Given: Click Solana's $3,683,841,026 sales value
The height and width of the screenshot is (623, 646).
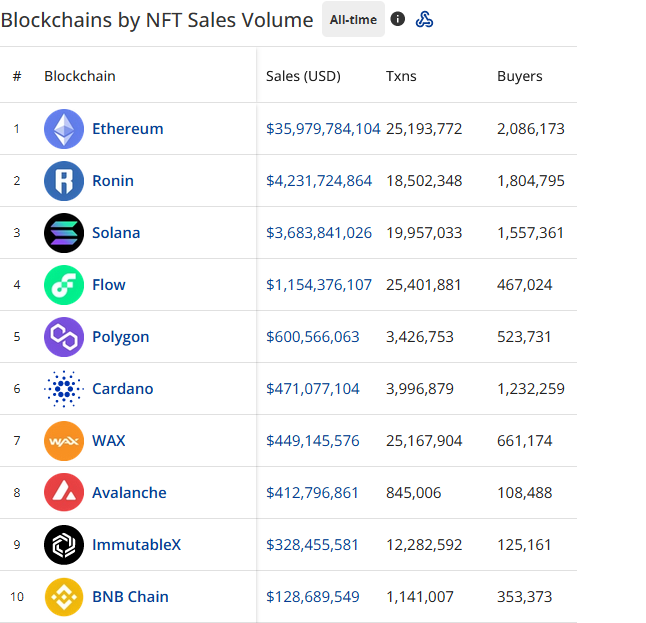Looking at the screenshot, I should pyautogui.click(x=319, y=233).
